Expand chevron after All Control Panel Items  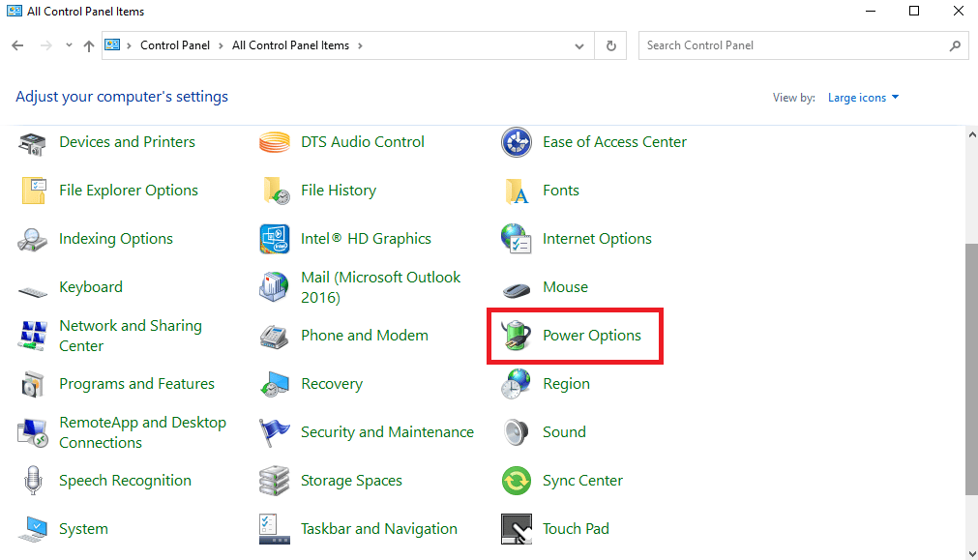[360, 45]
